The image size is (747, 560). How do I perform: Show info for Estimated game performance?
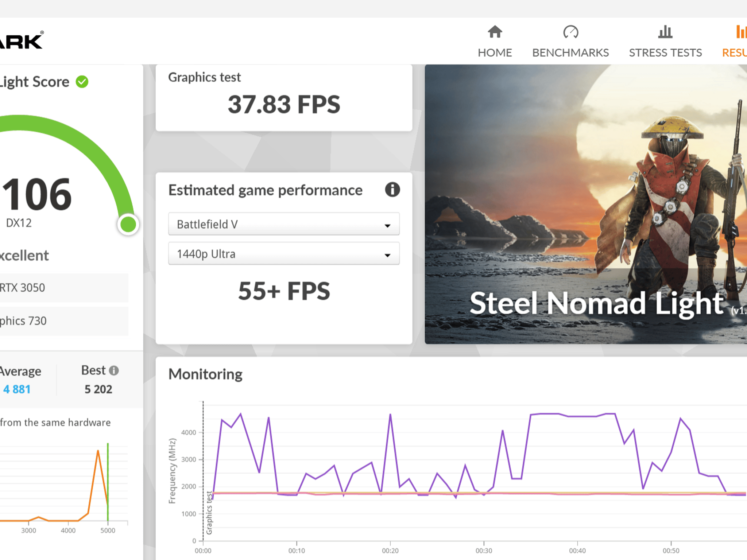pyautogui.click(x=392, y=190)
